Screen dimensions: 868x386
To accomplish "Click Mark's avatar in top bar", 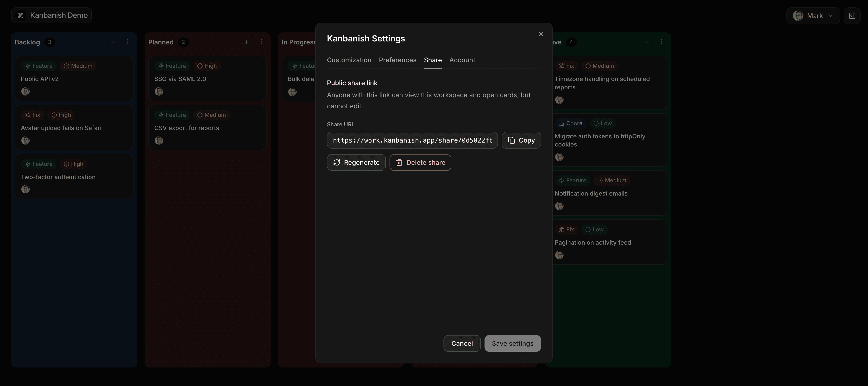I will [798, 16].
